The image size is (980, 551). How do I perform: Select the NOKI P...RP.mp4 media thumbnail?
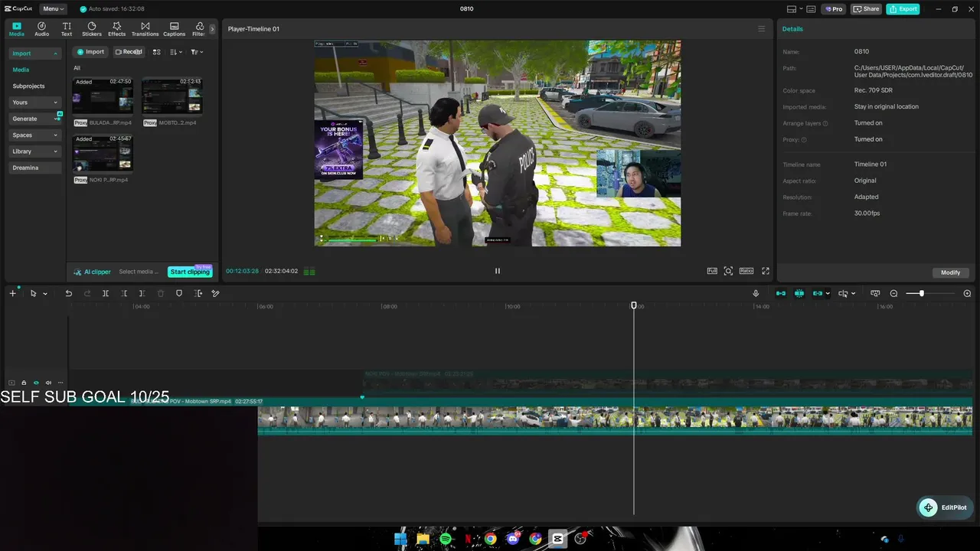coord(103,154)
